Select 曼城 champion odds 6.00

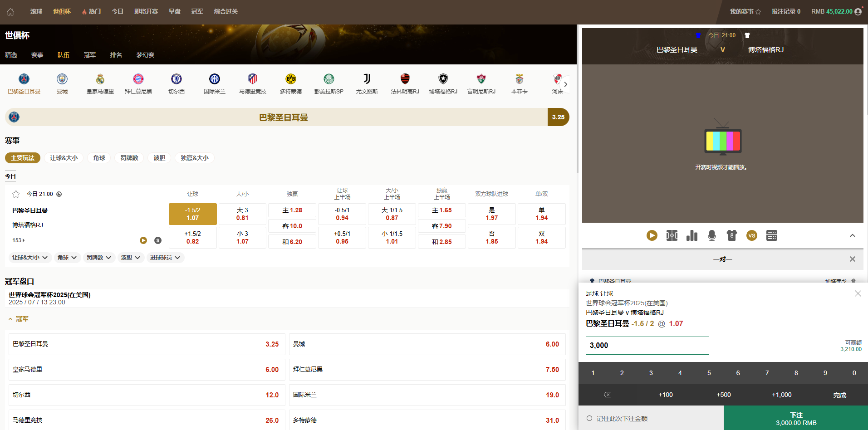(x=427, y=344)
